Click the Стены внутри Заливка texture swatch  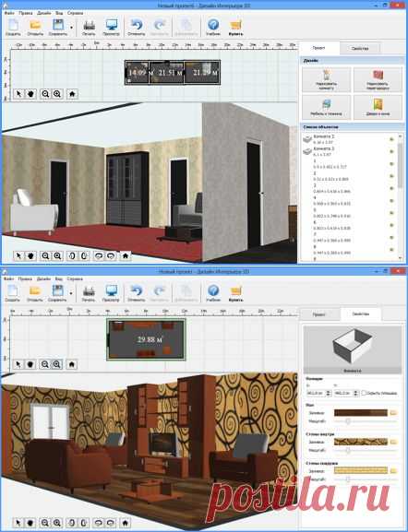point(360,442)
